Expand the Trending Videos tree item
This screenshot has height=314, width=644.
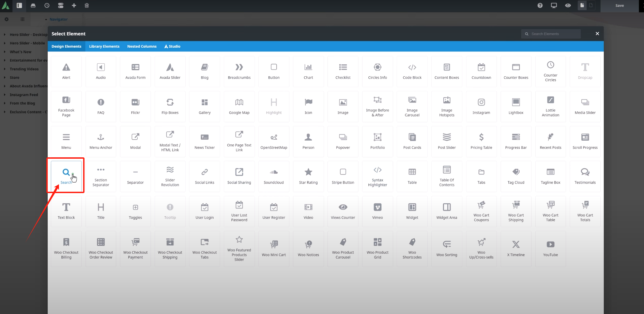point(5,69)
